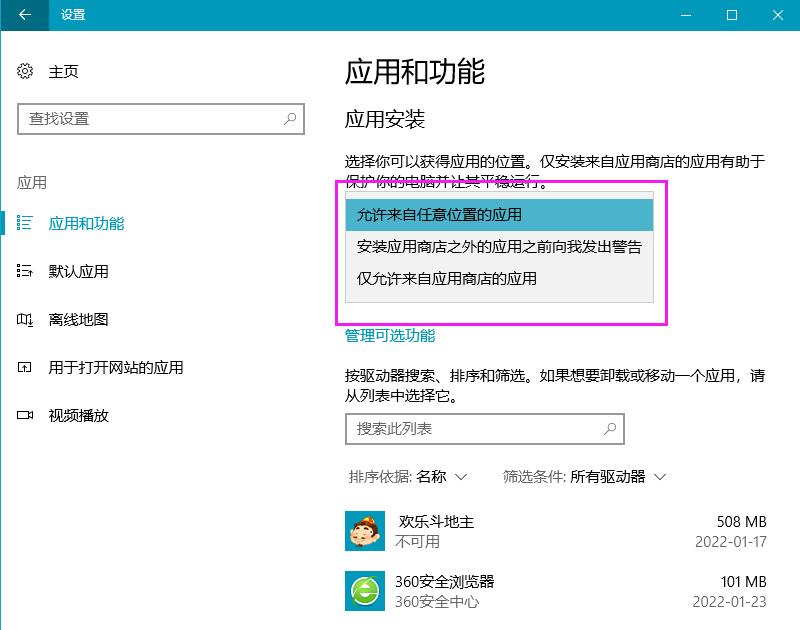Click 360安全中心 publisher text
Screen dimensions: 800x630
(x=437, y=601)
